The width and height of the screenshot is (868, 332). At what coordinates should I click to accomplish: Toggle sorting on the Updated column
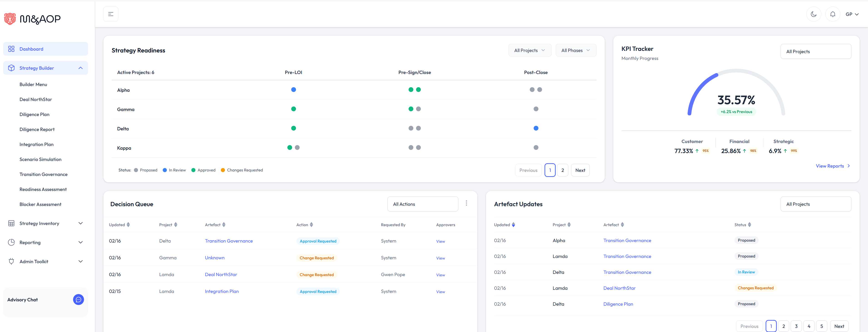[x=128, y=225]
